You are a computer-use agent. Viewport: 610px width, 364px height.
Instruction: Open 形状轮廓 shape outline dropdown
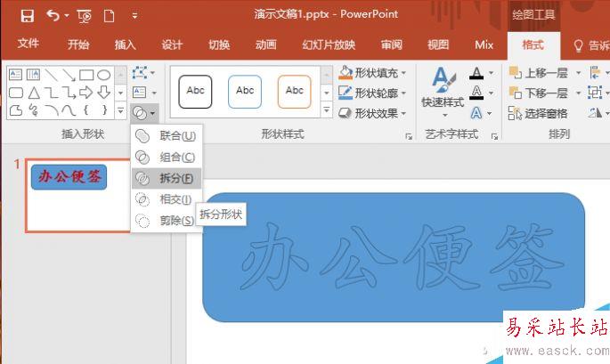372,93
